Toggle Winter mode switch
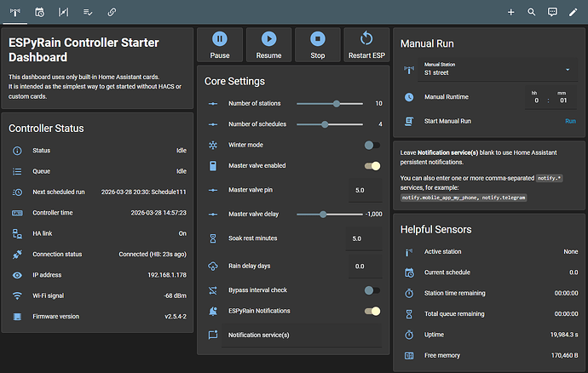The width and height of the screenshot is (588, 373). click(x=372, y=145)
